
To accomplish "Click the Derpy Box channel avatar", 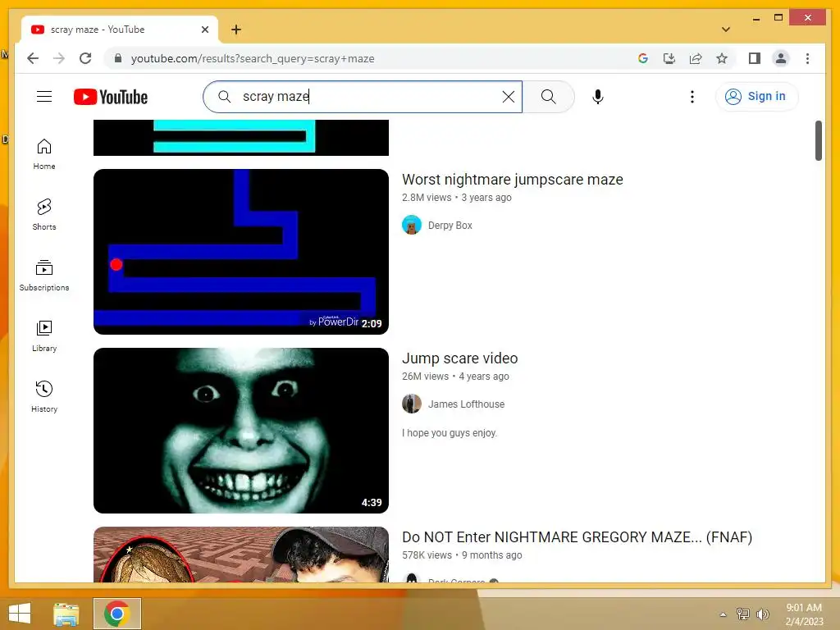I will click(x=412, y=225).
